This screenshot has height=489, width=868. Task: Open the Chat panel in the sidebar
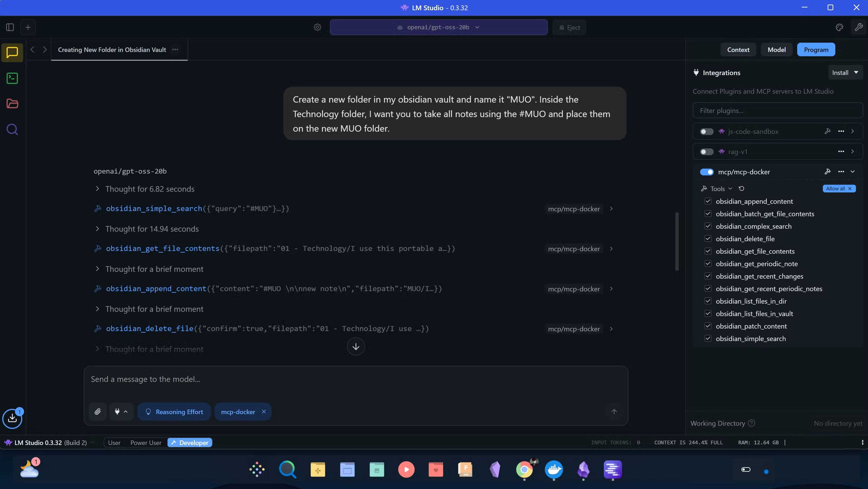tap(12, 53)
